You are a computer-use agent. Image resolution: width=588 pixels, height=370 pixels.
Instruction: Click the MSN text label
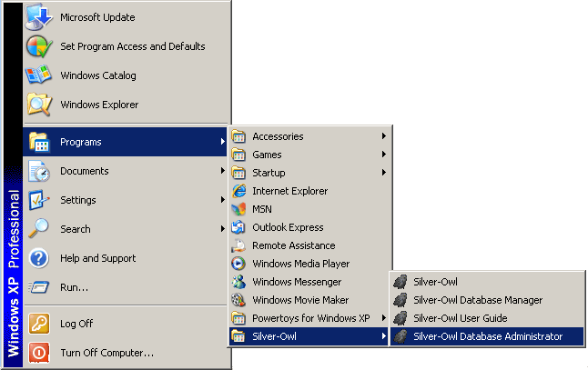coord(262,209)
